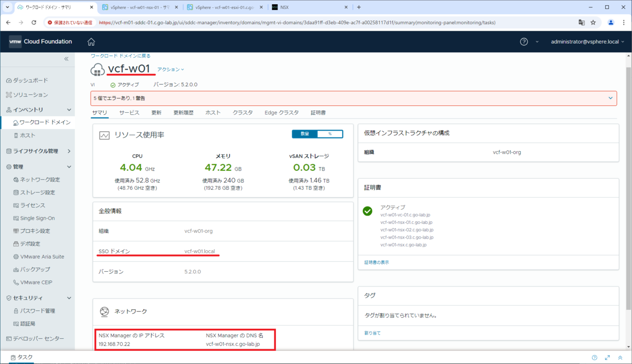The width and height of the screenshot is (632, 364).
Task: Reload the page
Action: click(x=34, y=23)
